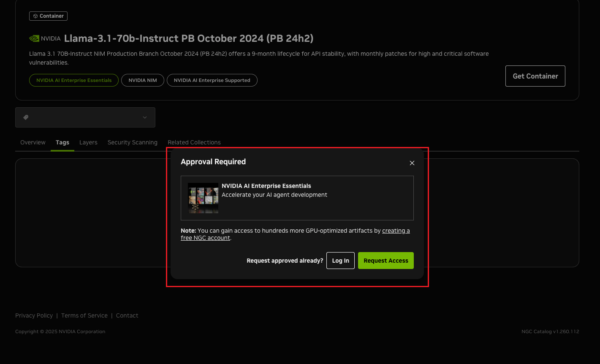Click the tag icon in the dropdown
This screenshot has height=364, width=600.
26,117
